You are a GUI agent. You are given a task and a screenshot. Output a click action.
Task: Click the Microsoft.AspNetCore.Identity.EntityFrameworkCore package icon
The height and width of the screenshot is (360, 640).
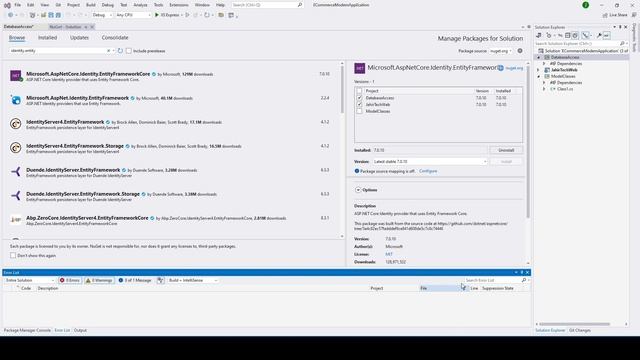(x=16, y=76)
